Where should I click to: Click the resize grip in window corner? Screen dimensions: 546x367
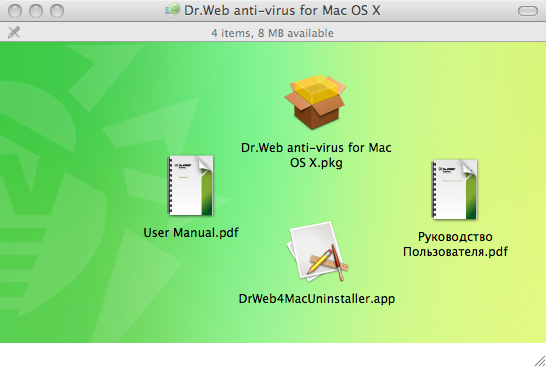tap(539, 361)
